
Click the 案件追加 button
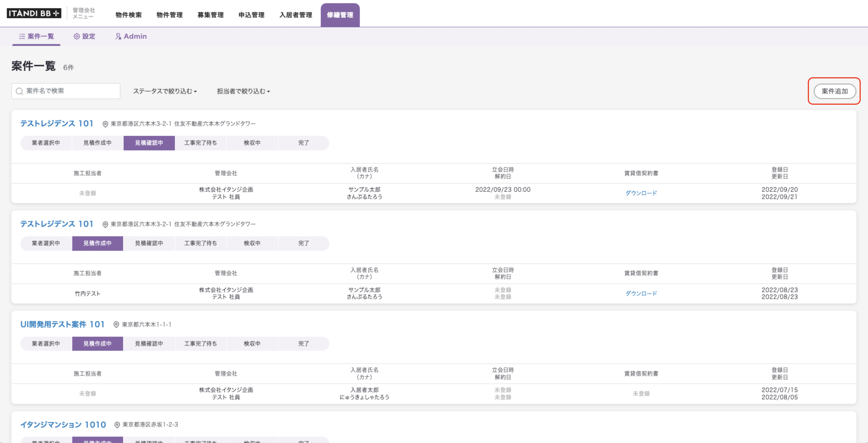click(835, 91)
